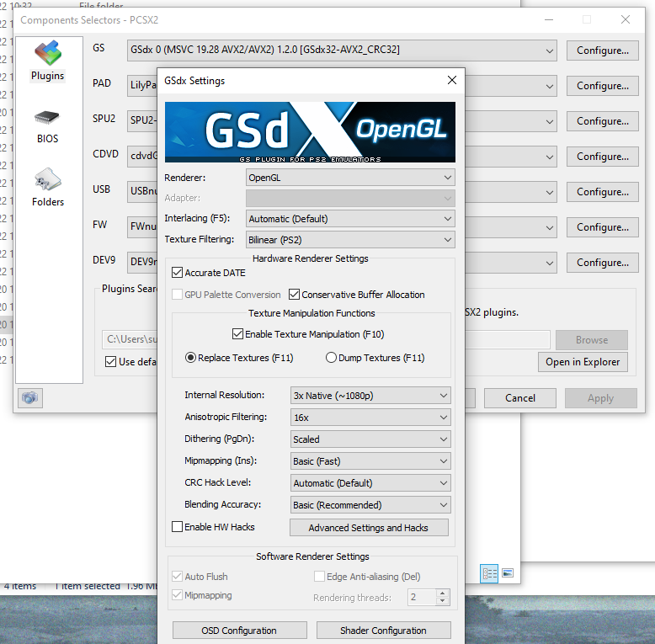Uncheck the Accurate DATE checkbox
655x644 pixels.
click(x=178, y=273)
